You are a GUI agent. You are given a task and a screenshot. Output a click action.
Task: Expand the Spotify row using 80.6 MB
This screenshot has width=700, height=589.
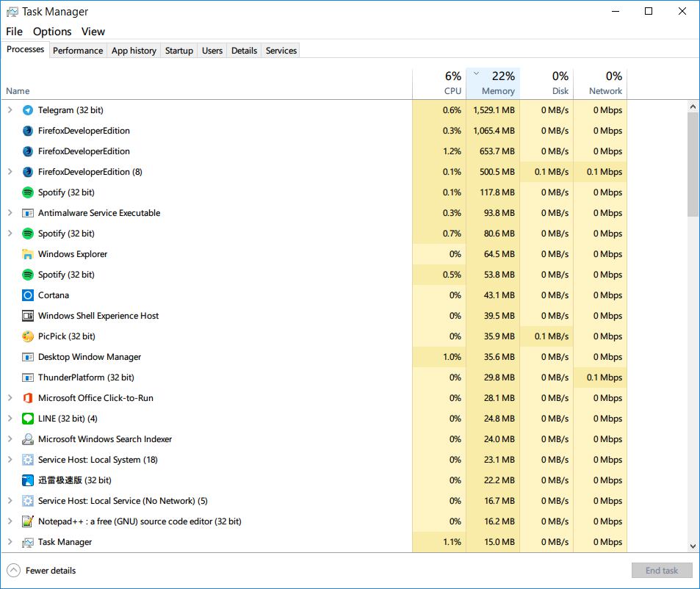10,233
